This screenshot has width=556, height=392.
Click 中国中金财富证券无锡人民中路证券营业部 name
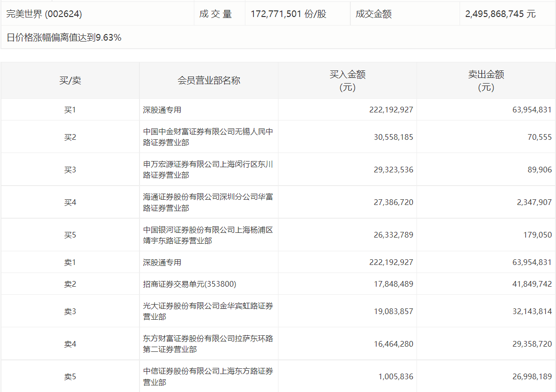coord(208,137)
